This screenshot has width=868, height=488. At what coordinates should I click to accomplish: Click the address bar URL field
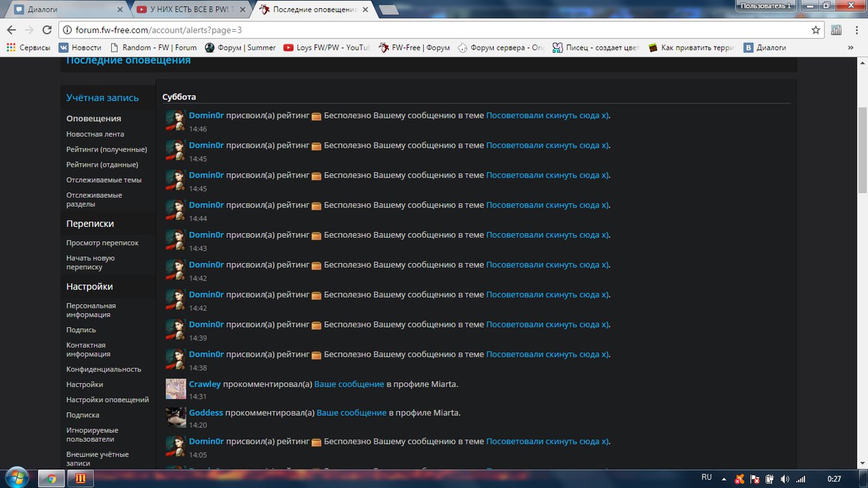click(434, 30)
